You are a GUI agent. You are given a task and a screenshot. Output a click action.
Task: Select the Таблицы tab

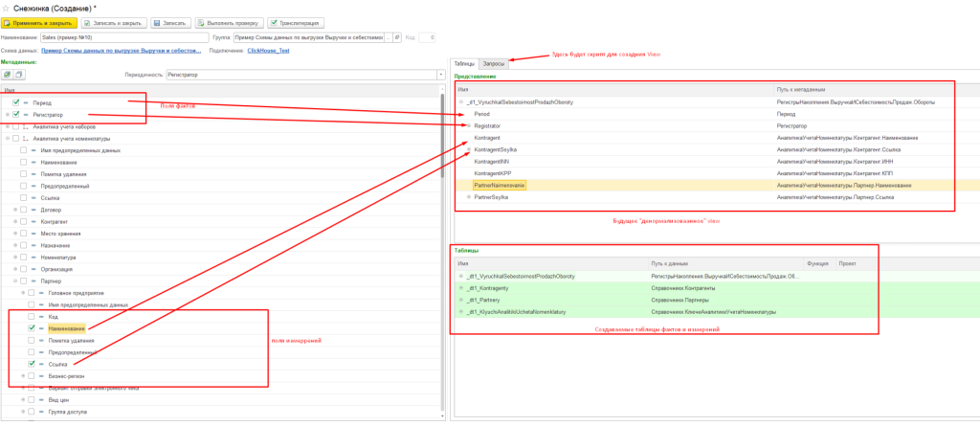point(464,64)
